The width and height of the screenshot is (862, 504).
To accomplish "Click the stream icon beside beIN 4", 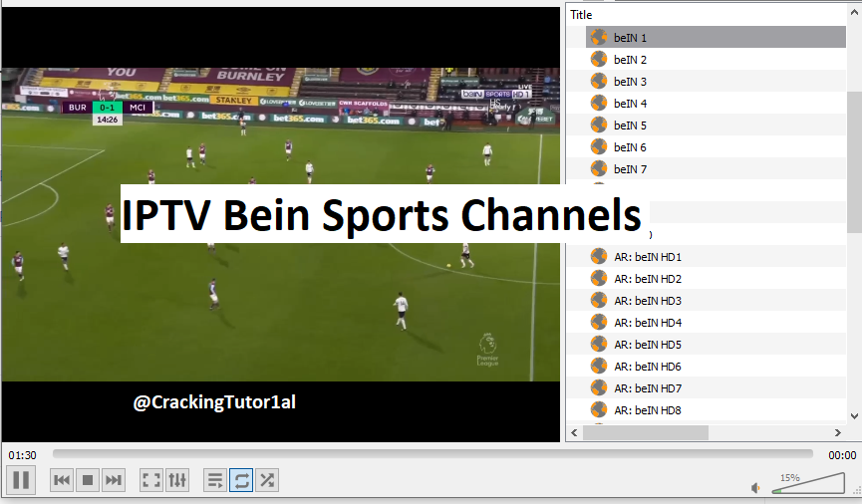I will click(x=599, y=104).
